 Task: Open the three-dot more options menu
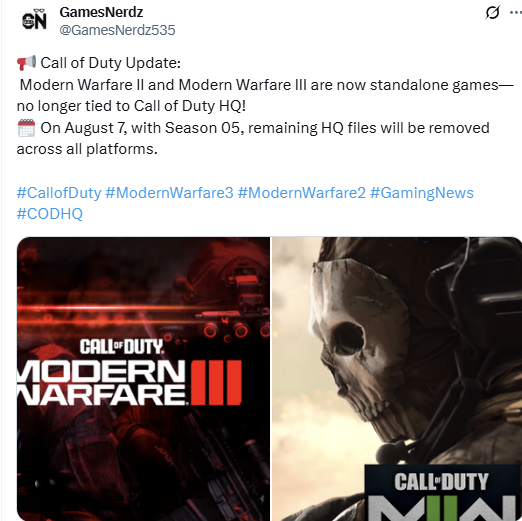pos(516,12)
